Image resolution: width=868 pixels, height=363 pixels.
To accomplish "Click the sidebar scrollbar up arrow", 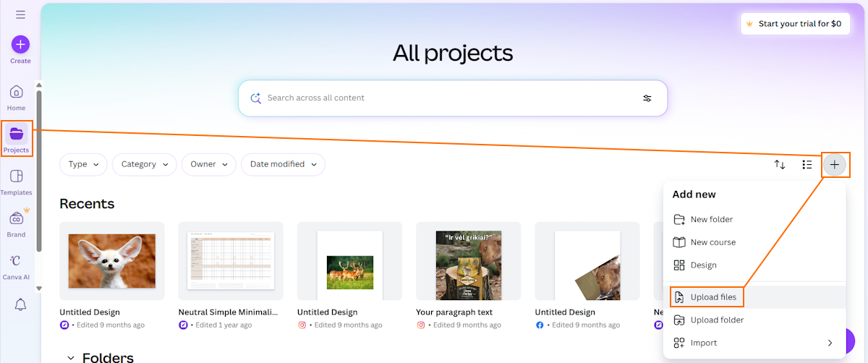I will tap(39, 85).
